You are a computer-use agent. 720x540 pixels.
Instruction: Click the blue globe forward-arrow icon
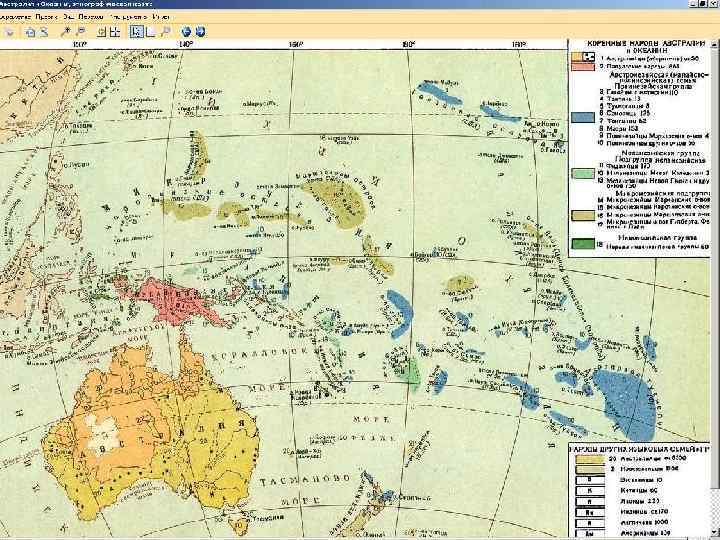click(x=200, y=32)
